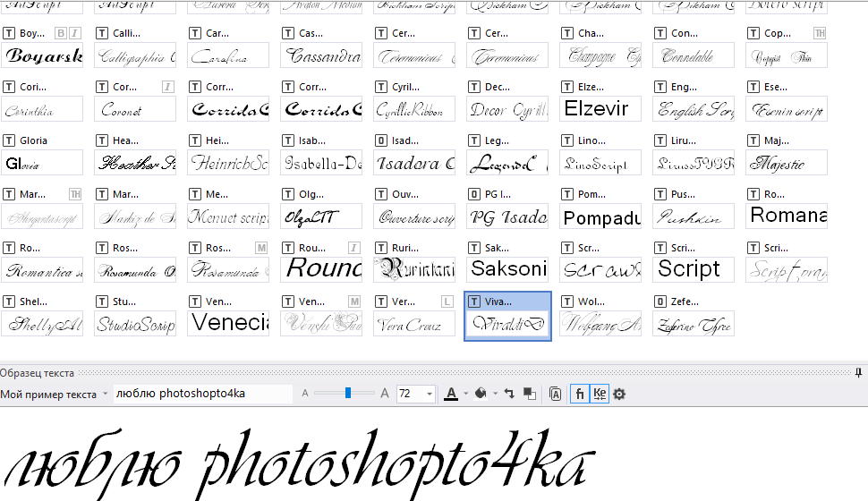Pick the Saksonia font preview
The image size is (868, 501).
point(508,269)
